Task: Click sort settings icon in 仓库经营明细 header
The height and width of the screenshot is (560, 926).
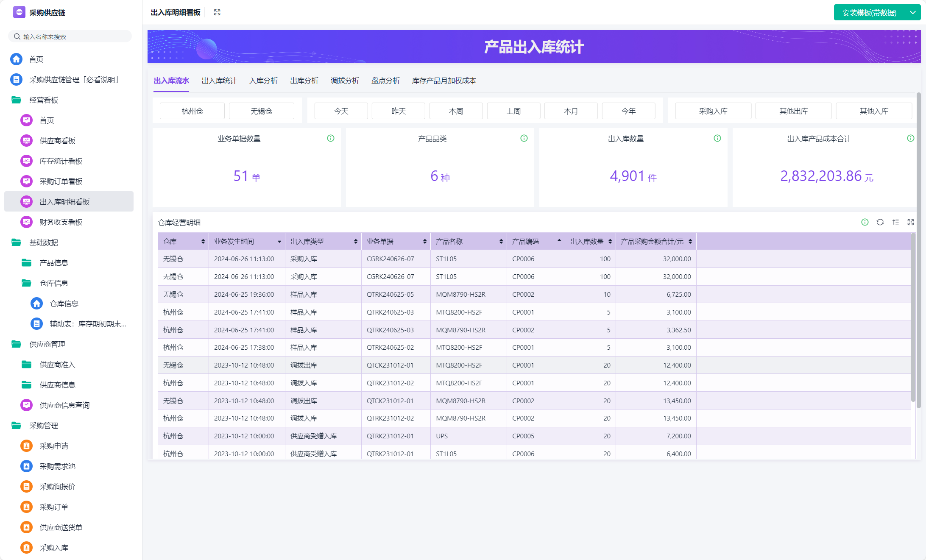Action: pyautogui.click(x=895, y=222)
